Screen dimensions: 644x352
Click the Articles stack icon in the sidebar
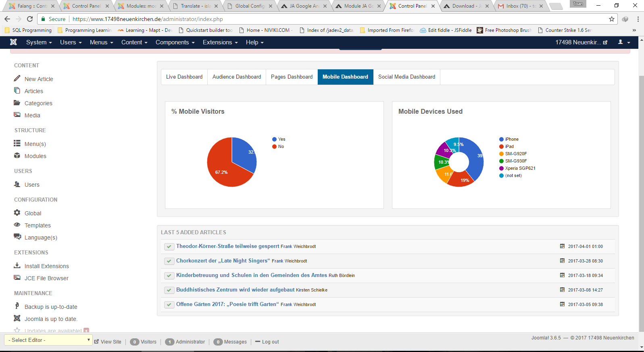coord(17,90)
